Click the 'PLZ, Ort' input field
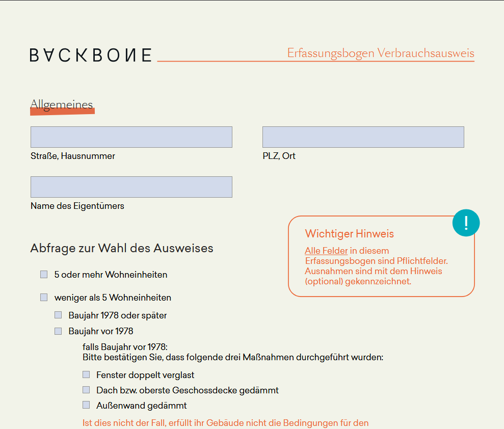This screenshot has height=429, width=504. [x=363, y=137]
